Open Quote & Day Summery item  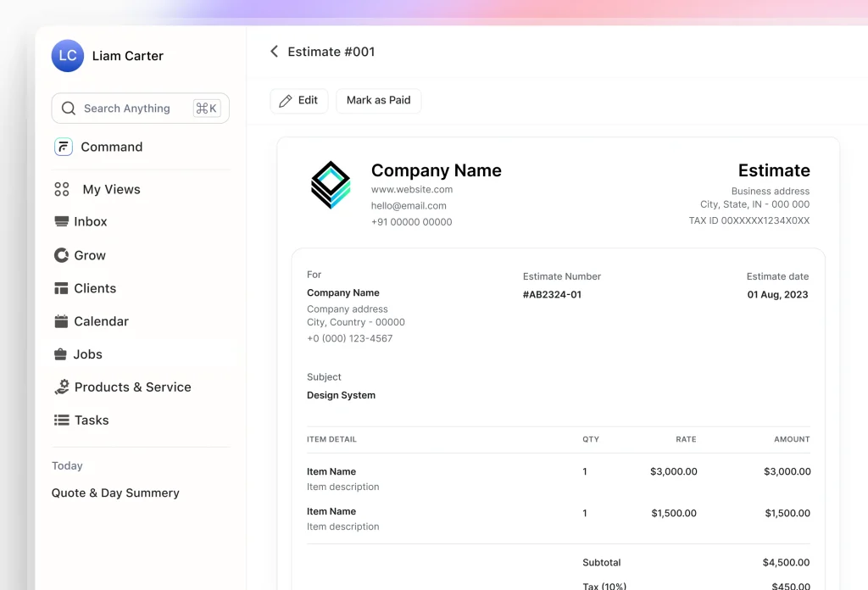pos(115,493)
